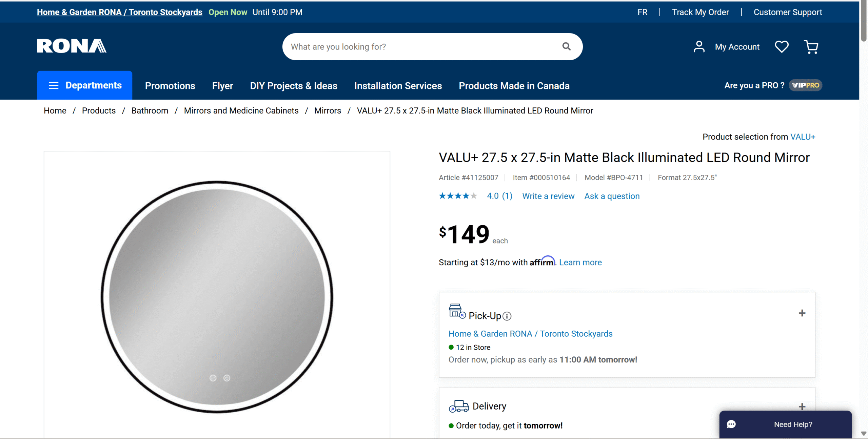Screen dimensions: 868x439
Task: Switch site language to FR
Action: coord(642,12)
